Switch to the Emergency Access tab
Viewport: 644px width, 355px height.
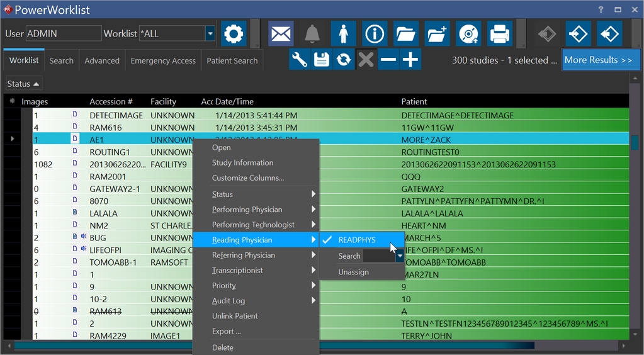pyautogui.click(x=163, y=61)
